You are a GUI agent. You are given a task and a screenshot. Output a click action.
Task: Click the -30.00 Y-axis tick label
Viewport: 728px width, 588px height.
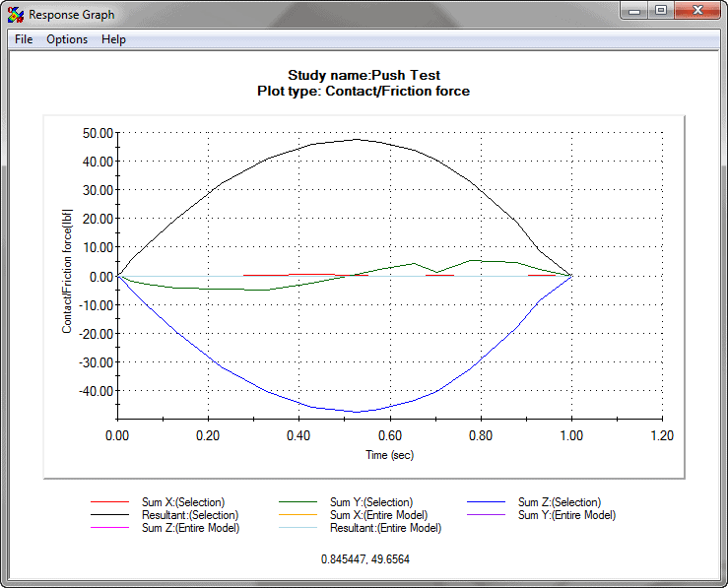97,362
